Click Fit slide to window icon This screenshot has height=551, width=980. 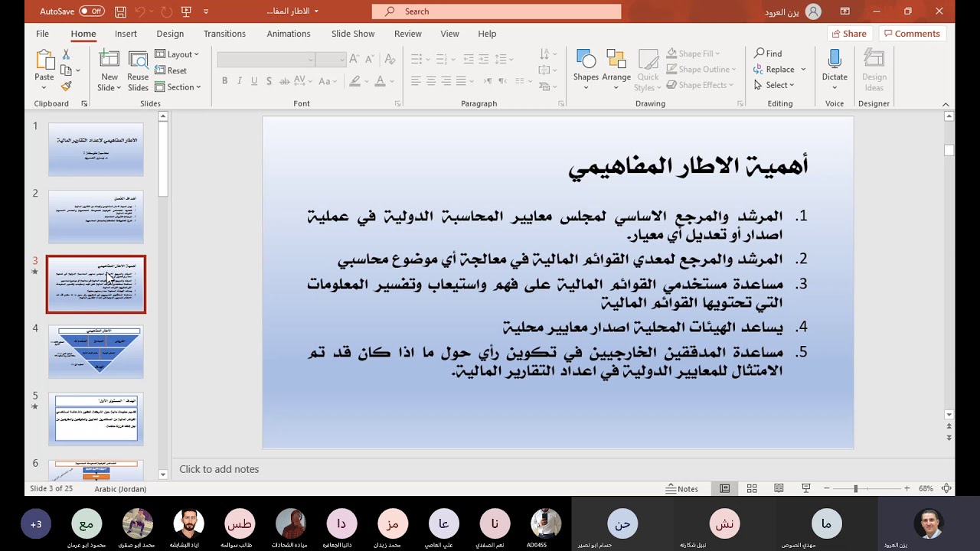click(x=946, y=488)
